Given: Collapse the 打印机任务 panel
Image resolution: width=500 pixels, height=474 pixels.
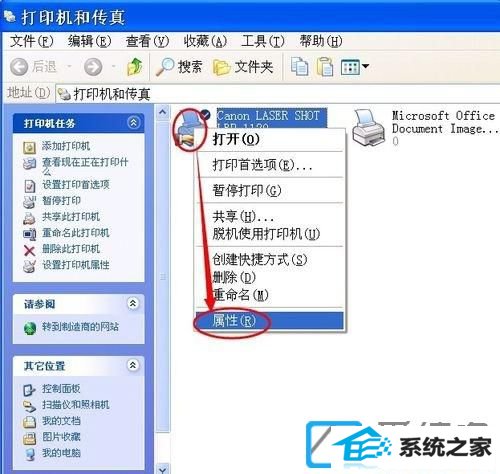Looking at the screenshot, I should (133, 123).
